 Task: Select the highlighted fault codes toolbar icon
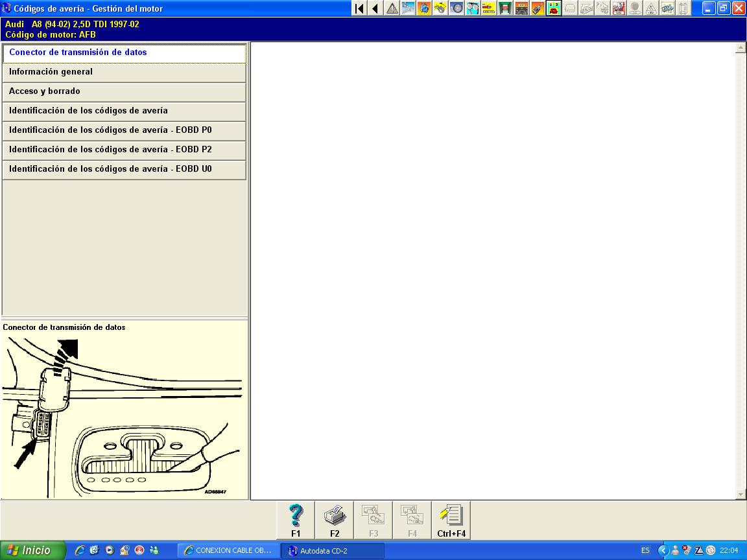tap(554, 8)
